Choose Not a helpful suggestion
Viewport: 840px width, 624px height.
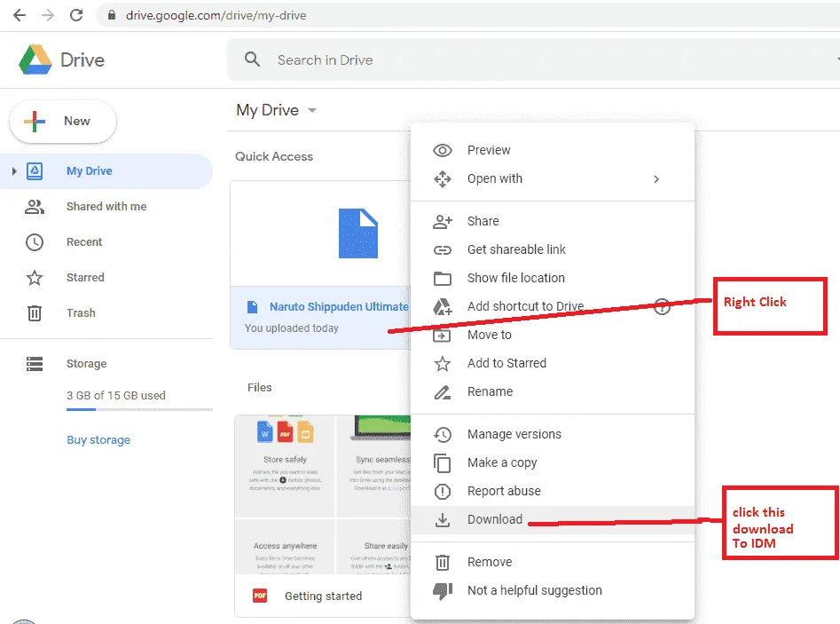[x=553, y=590]
